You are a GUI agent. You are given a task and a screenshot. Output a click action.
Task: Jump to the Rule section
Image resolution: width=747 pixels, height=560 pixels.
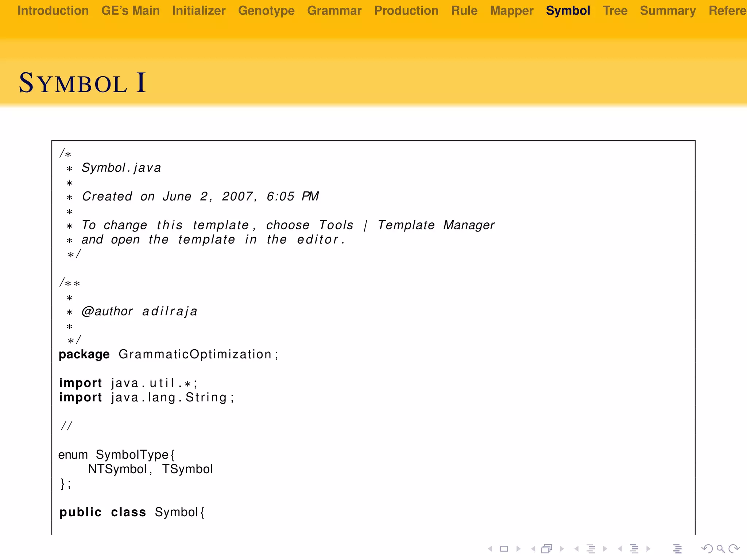(464, 11)
